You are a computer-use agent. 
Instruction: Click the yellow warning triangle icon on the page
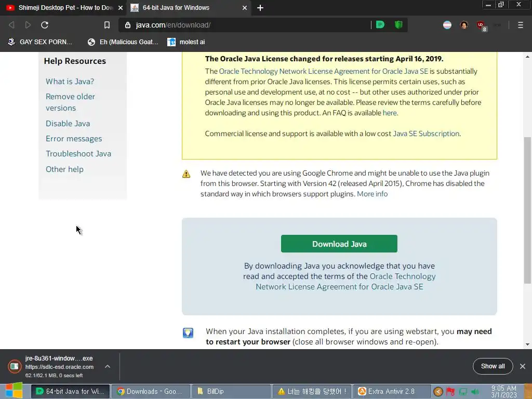(187, 174)
